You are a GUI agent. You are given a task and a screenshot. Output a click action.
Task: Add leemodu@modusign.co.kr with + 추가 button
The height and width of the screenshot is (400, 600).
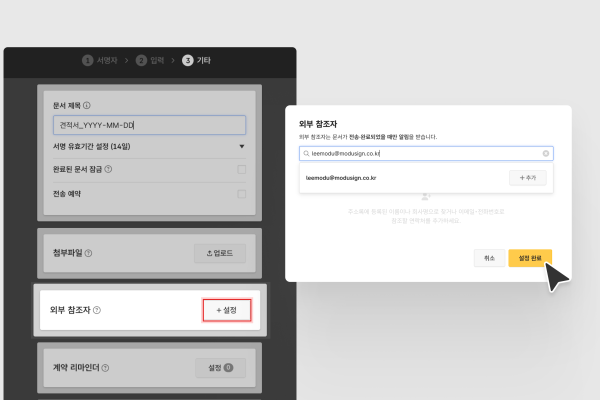527,177
